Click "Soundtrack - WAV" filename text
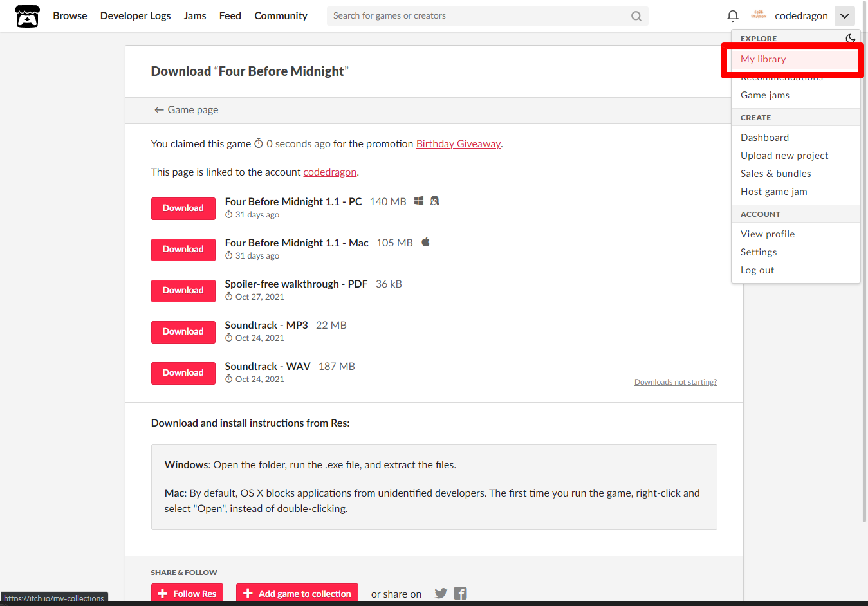The height and width of the screenshot is (606, 868). point(268,367)
